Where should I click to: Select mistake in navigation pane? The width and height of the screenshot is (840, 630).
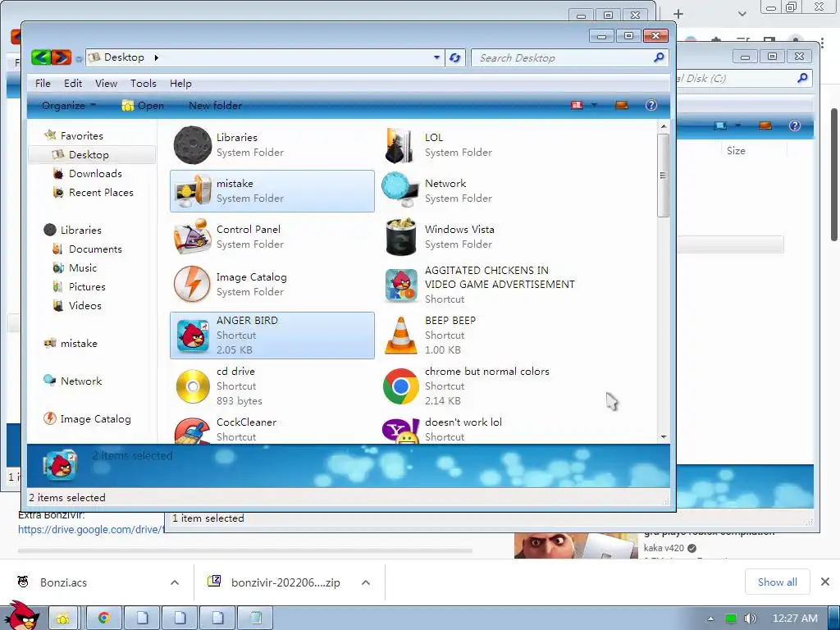pyautogui.click(x=79, y=344)
